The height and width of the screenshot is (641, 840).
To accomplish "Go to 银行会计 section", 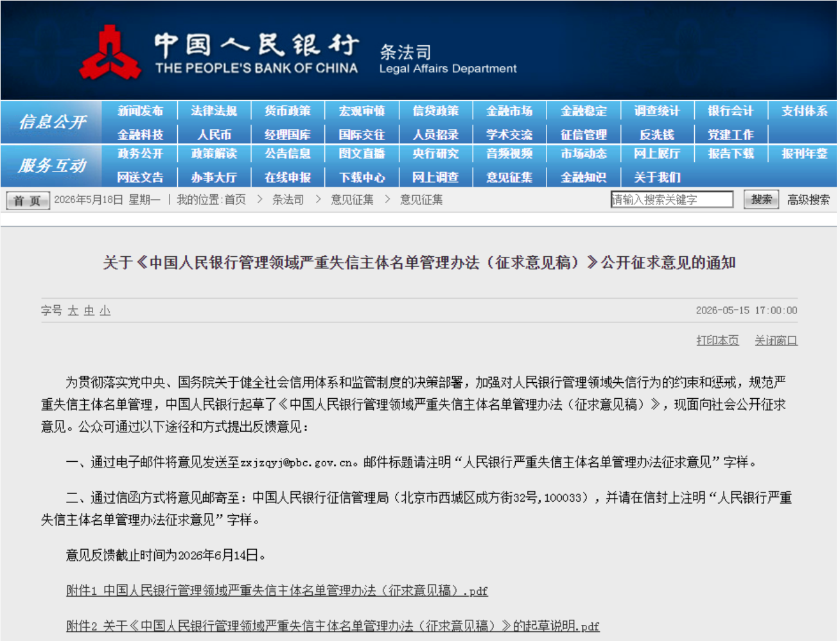I will [731, 111].
